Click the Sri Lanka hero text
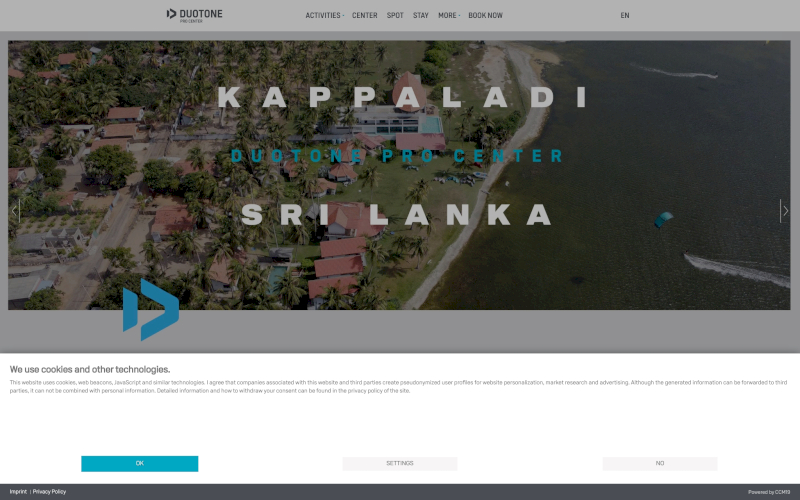The image size is (800, 500). (396, 214)
